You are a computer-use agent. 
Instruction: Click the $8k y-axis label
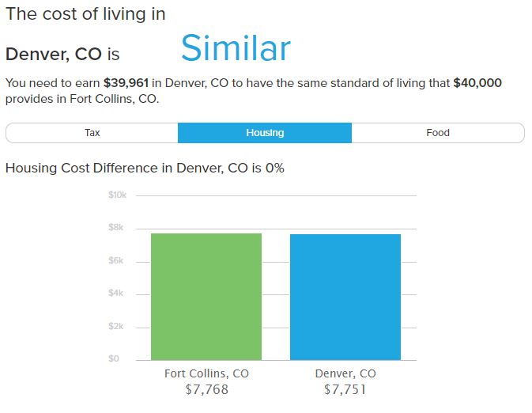[x=115, y=228]
